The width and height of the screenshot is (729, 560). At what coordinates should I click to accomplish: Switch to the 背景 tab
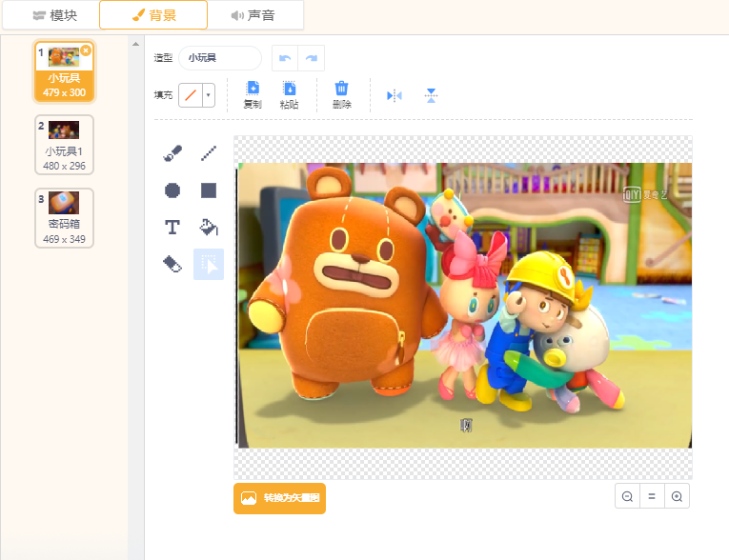click(x=153, y=15)
